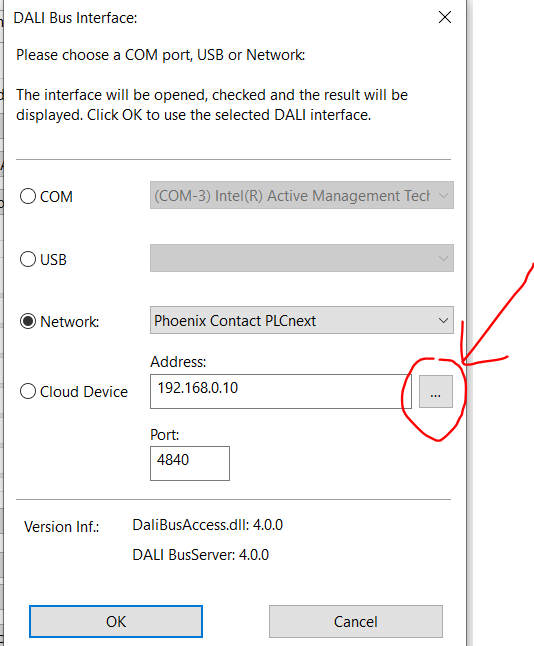
Task: Click the Port label above the 4840 field
Action: click(164, 435)
